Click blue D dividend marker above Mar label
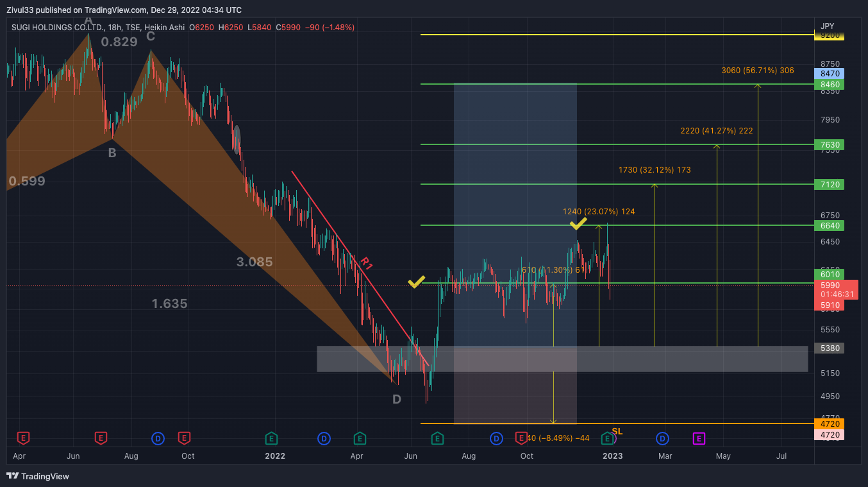The height and width of the screenshot is (487, 868). [662, 439]
